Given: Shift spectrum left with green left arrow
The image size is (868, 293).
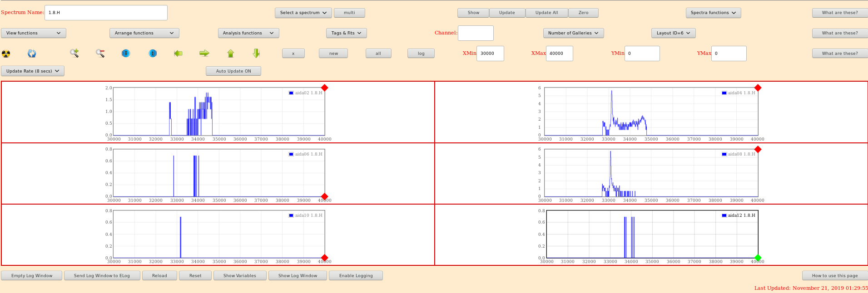Looking at the screenshot, I should click(178, 53).
